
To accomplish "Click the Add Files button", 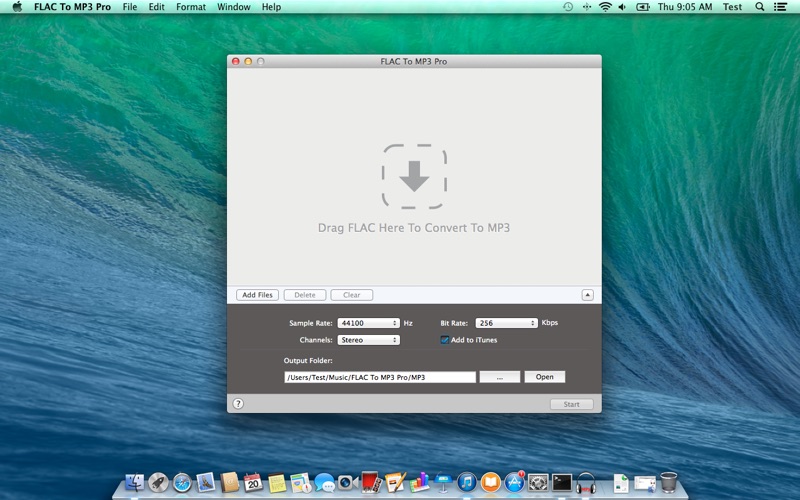I will click(x=257, y=295).
